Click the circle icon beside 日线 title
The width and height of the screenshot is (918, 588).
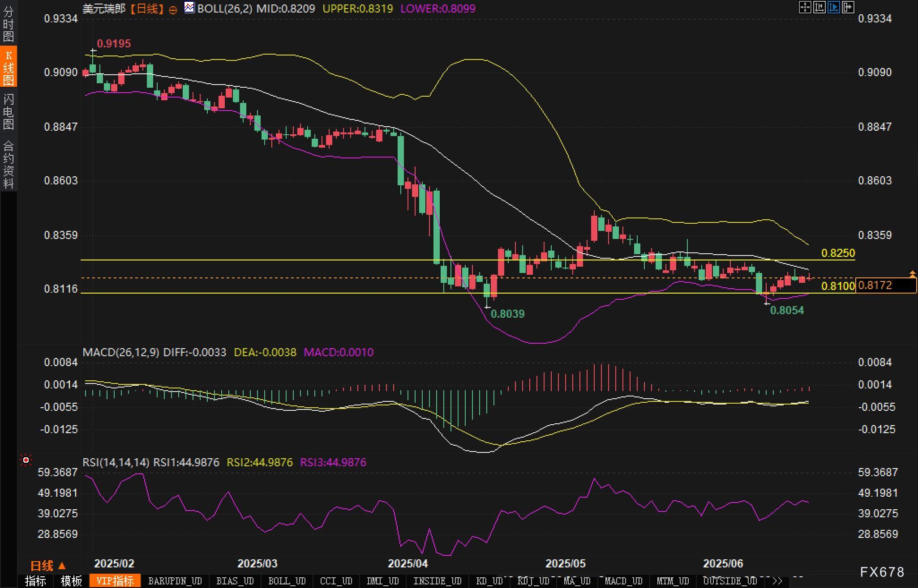coord(173,10)
